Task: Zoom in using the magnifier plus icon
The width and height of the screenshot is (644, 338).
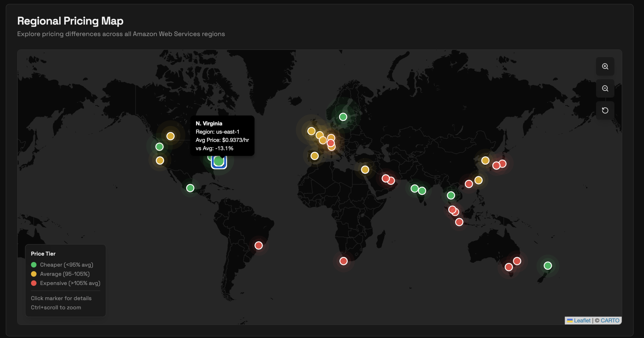Action: coord(605,66)
